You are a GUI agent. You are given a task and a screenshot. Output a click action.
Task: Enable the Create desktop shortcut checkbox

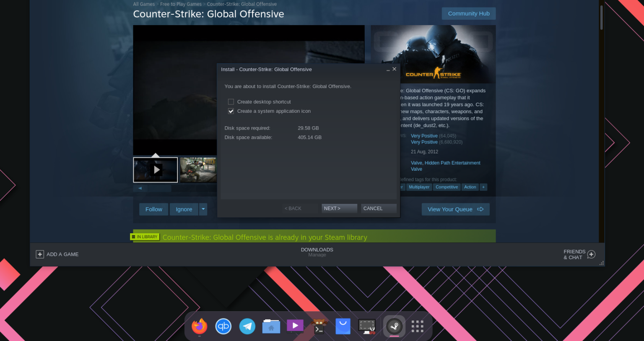tap(231, 102)
